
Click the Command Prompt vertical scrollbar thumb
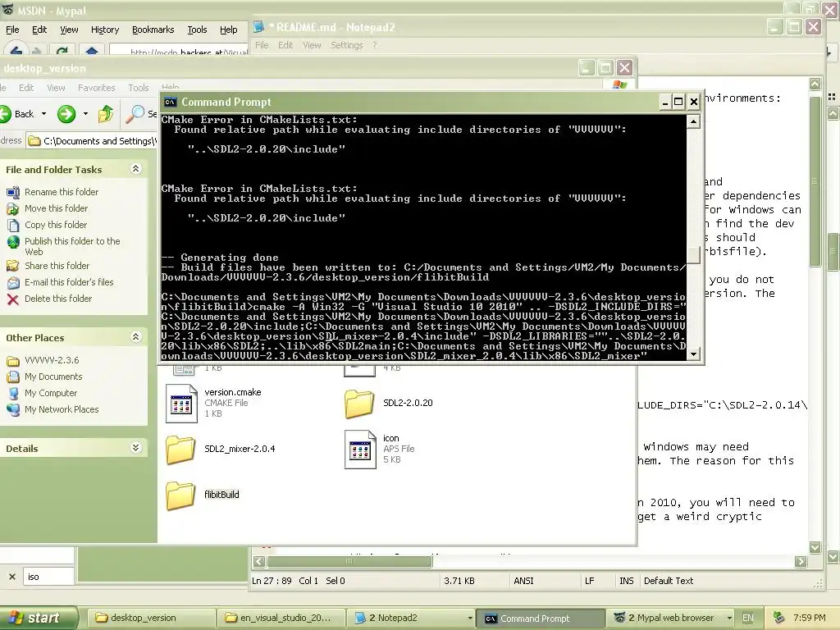(x=693, y=255)
